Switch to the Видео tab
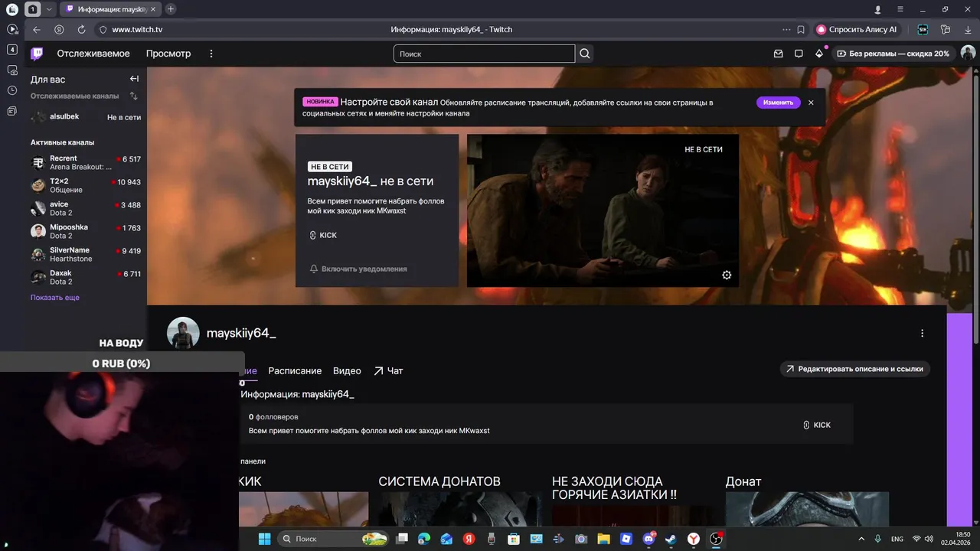Screen dimensions: 980x551 point(347,370)
